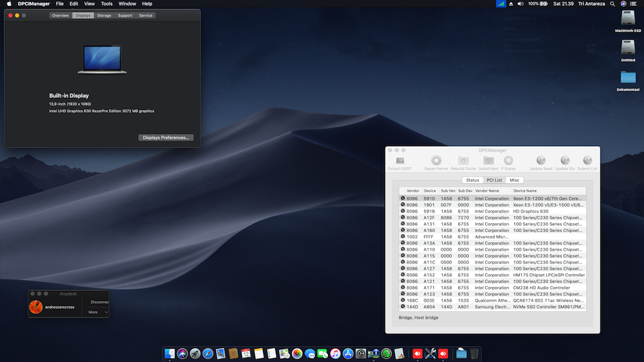
Task: Open the Window menu
Action: 127,4
